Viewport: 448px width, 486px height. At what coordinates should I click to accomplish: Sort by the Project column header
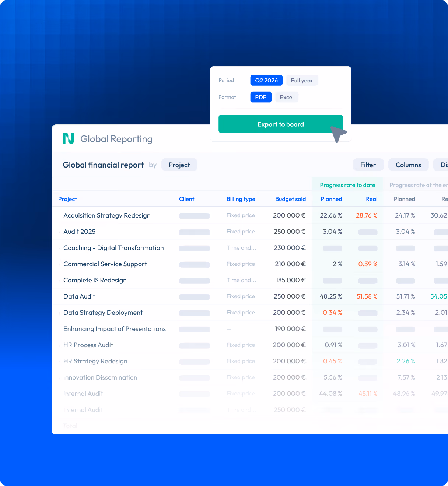[x=67, y=199]
